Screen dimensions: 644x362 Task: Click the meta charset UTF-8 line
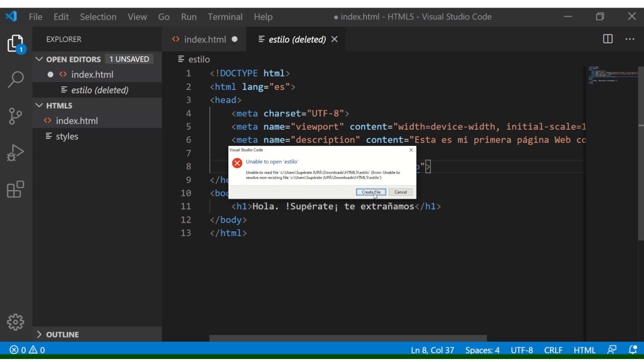tap(290, 113)
